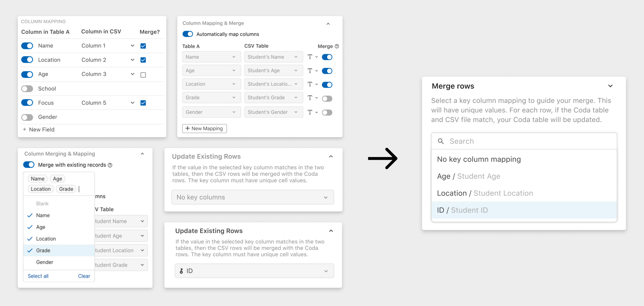
Task: Click the checkmark icon next to Grade option
Action: click(30, 250)
